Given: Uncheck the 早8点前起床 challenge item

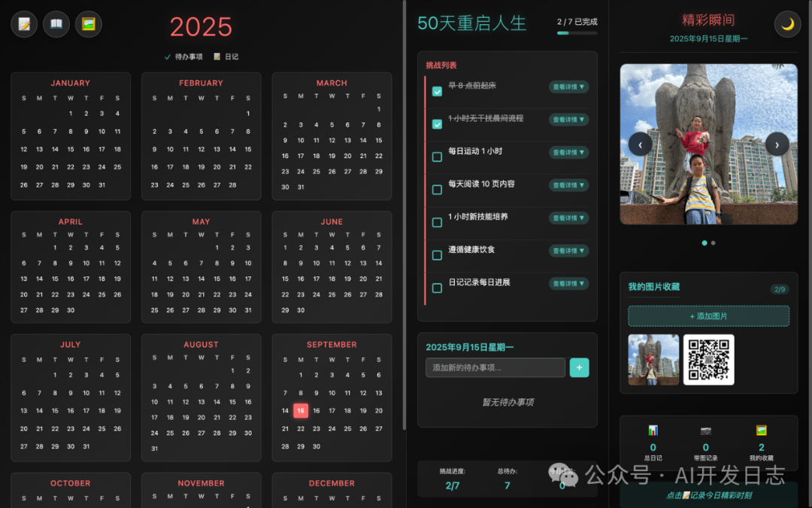Looking at the screenshot, I should [437, 90].
